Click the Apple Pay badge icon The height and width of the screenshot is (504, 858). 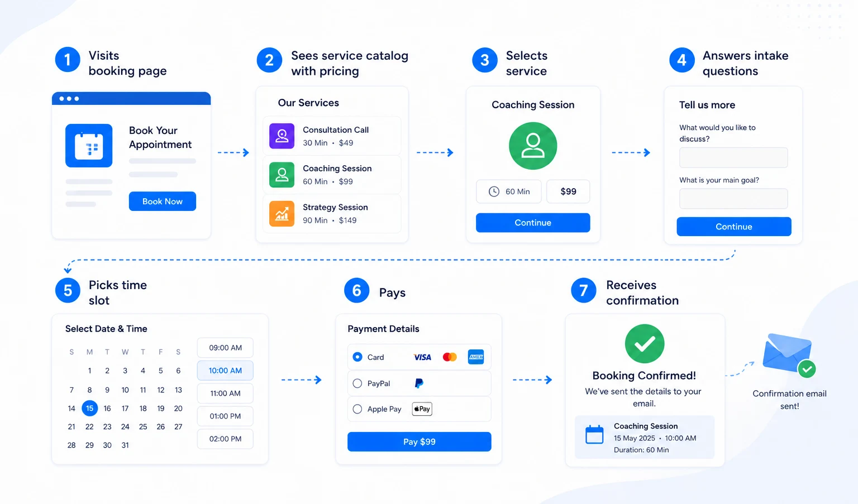(422, 409)
